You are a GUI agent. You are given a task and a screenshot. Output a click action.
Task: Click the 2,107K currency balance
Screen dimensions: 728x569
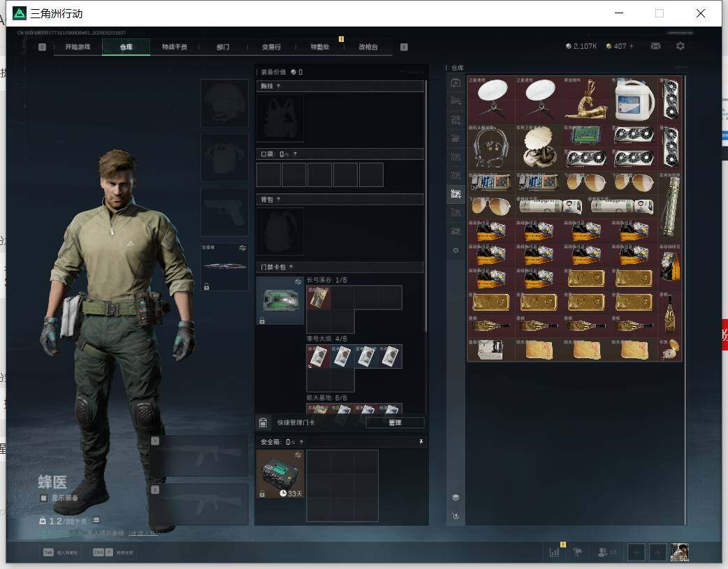(581, 46)
